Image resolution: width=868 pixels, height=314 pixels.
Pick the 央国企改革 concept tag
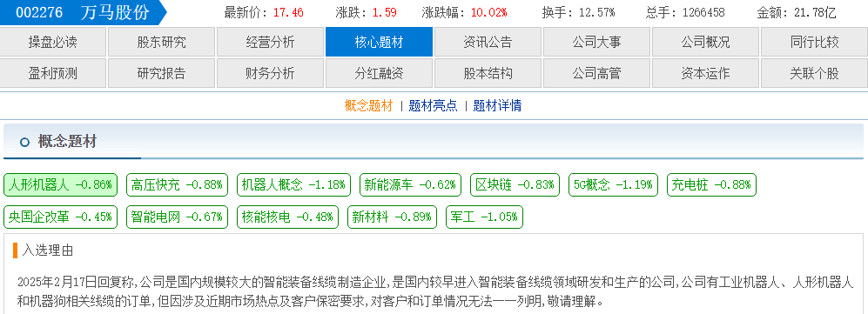point(60,217)
